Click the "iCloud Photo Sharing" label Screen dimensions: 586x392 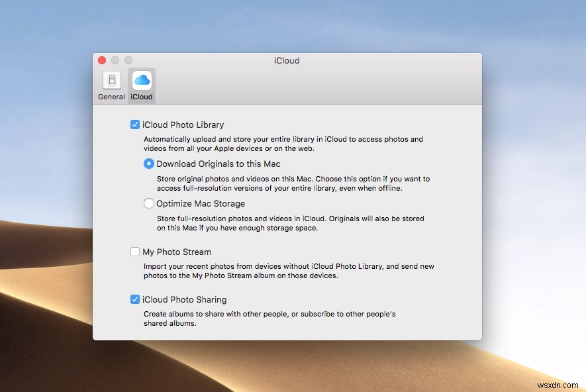click(185, 299)
